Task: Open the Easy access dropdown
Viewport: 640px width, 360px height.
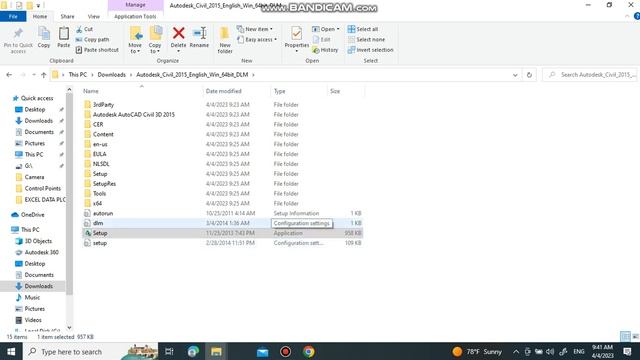Action: coord(257,40)
